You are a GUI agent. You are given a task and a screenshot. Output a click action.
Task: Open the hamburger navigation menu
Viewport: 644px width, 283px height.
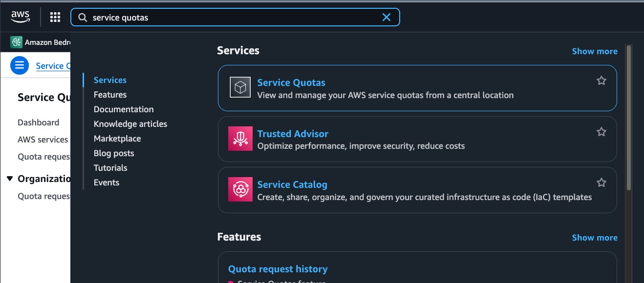[x=19, y=65]
